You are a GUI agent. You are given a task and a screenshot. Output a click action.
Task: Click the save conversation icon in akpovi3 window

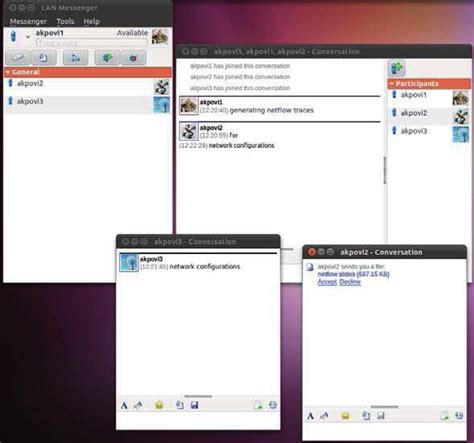194,405
